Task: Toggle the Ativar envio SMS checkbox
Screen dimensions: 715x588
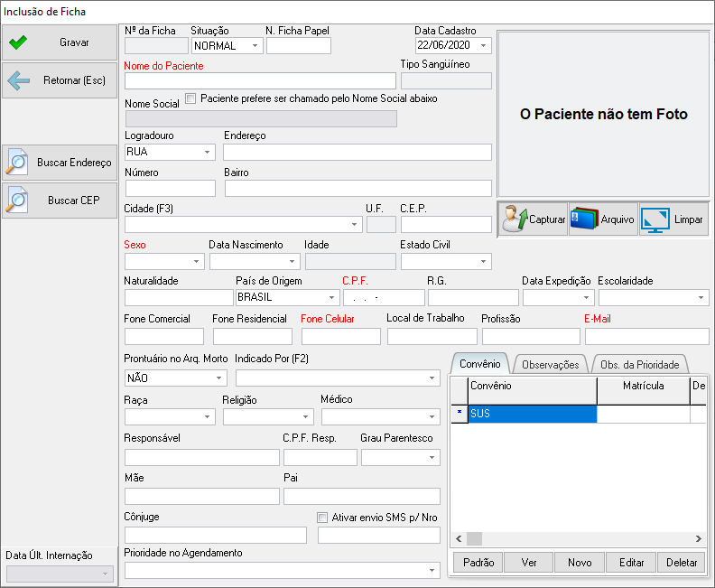Action: (x=323, y=518)
